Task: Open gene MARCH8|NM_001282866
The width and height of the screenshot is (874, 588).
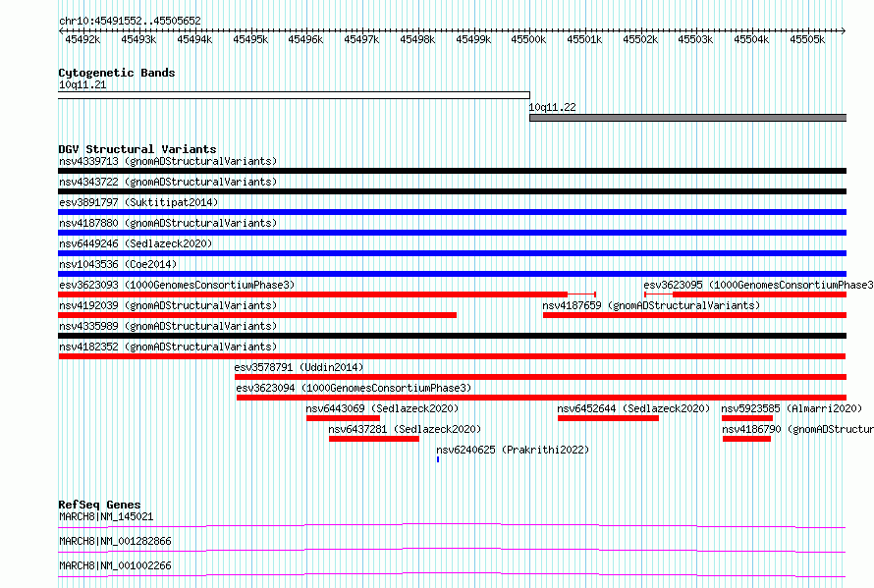Action: pyautogui.click(x=115, y=541)
